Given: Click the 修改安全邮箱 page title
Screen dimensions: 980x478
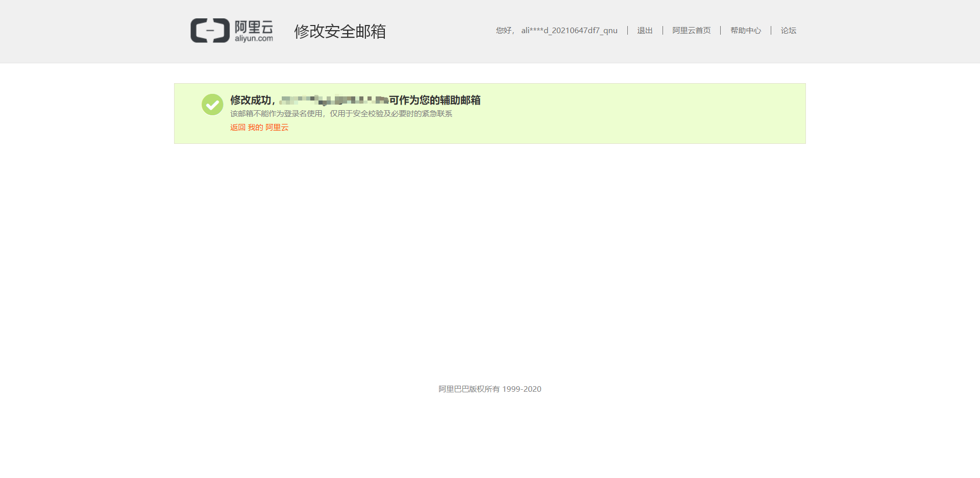Looking at the screenshot, I should pos(340,31).
